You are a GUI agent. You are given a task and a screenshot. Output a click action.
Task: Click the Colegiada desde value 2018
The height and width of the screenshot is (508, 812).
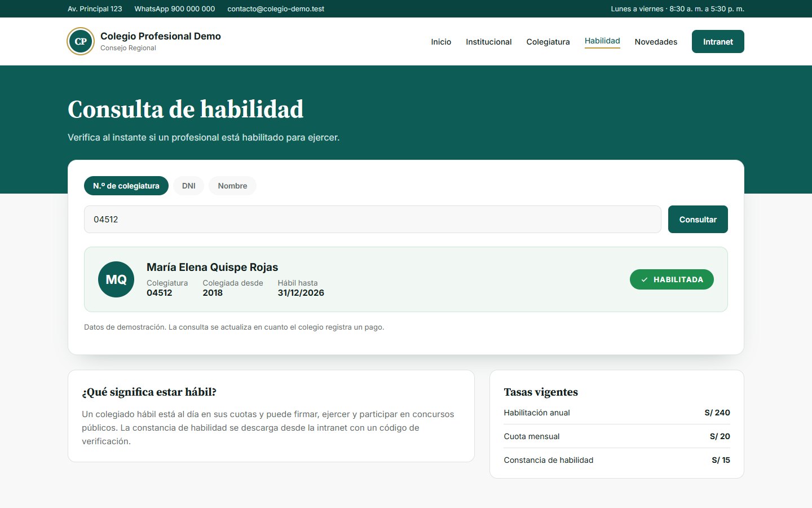point(213,292)
